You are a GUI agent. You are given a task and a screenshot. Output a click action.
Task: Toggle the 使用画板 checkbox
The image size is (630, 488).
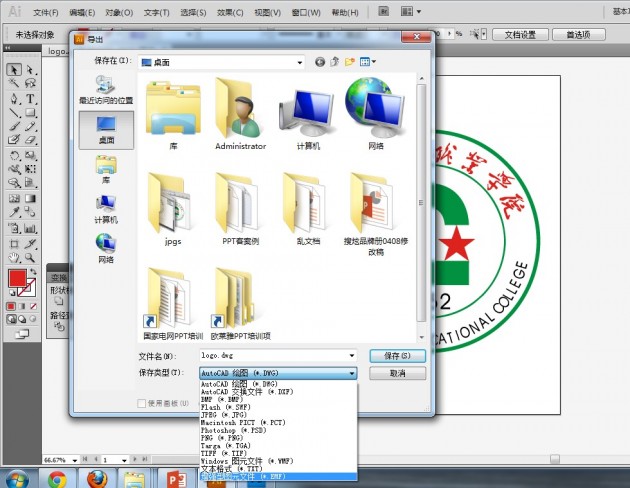142,403
